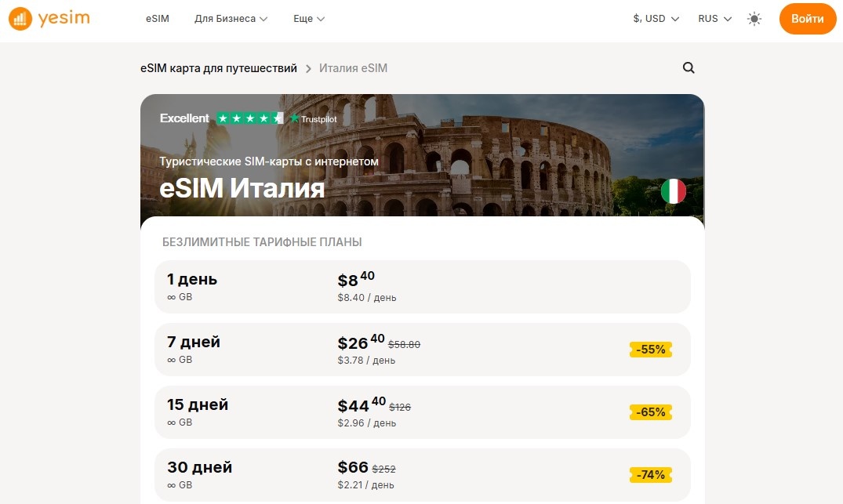Open the Trustpilot star rating

[x=250, y=118]
